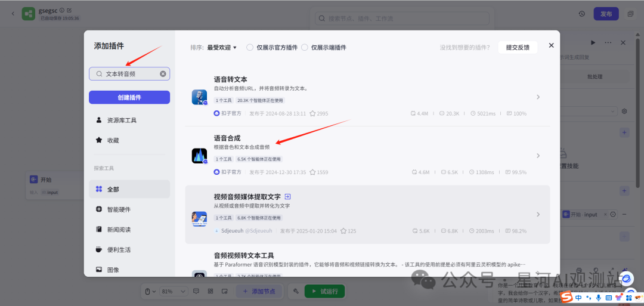Image resolution: width=644 pixels, height=306 pixels.
Task: Select the 便利生活 category
Action: 129,249
